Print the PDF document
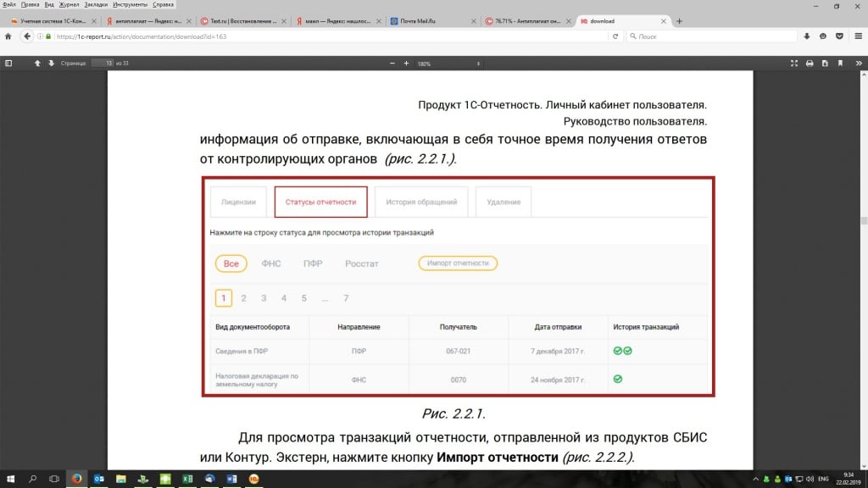The image size is (868, 488). tap(810, 64)
